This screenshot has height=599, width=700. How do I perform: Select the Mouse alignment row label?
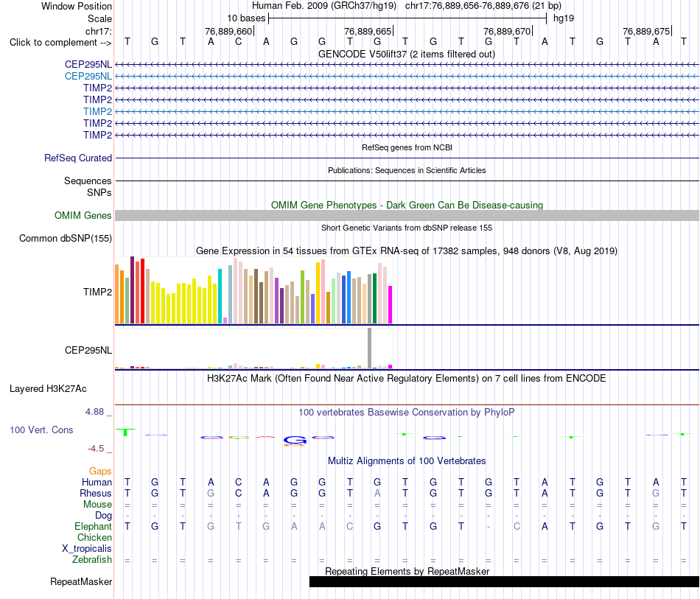[97, 505]
